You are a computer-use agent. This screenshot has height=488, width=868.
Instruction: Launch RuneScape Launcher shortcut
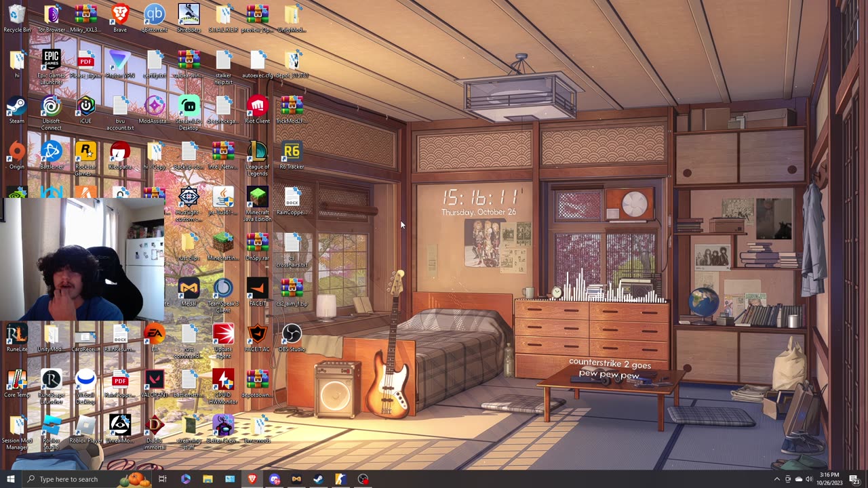(52, 387)
